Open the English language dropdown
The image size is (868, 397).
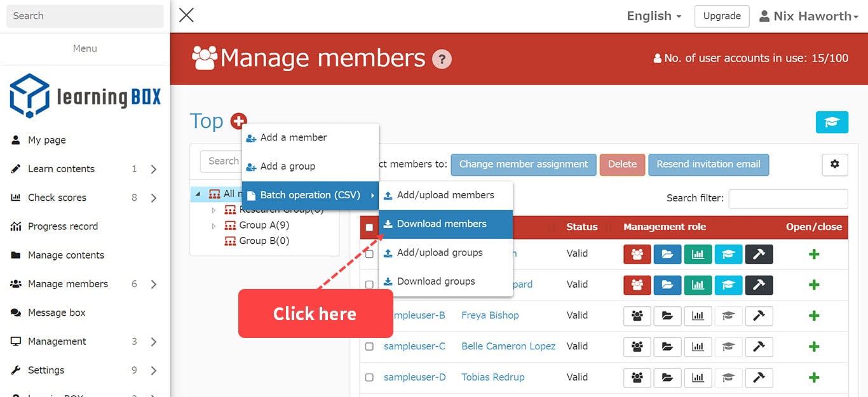coord(654,16)
